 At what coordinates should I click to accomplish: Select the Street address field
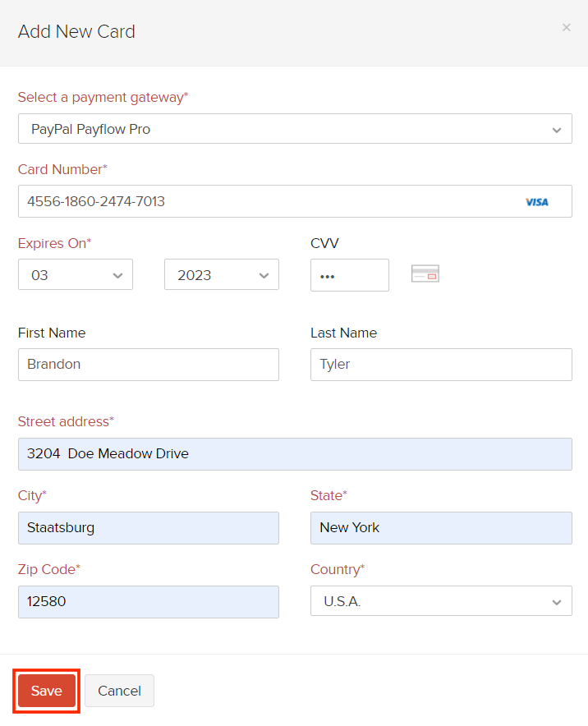(x=295, y=453)
